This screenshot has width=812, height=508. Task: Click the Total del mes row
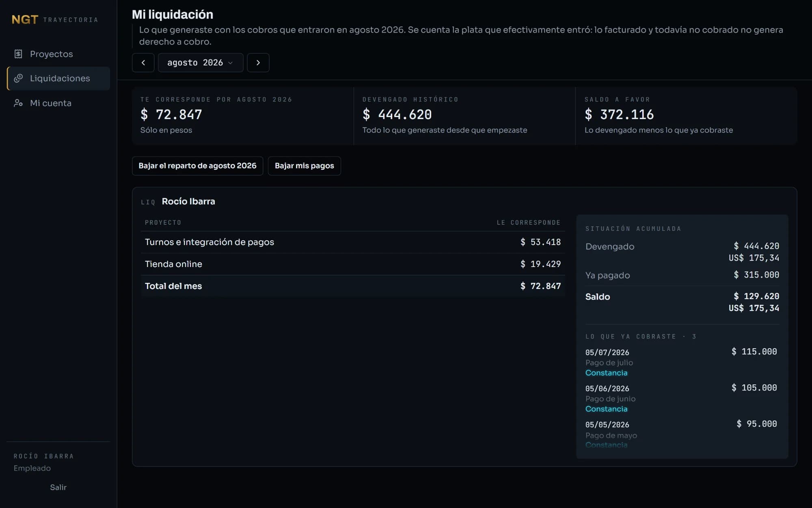[353, 286]
